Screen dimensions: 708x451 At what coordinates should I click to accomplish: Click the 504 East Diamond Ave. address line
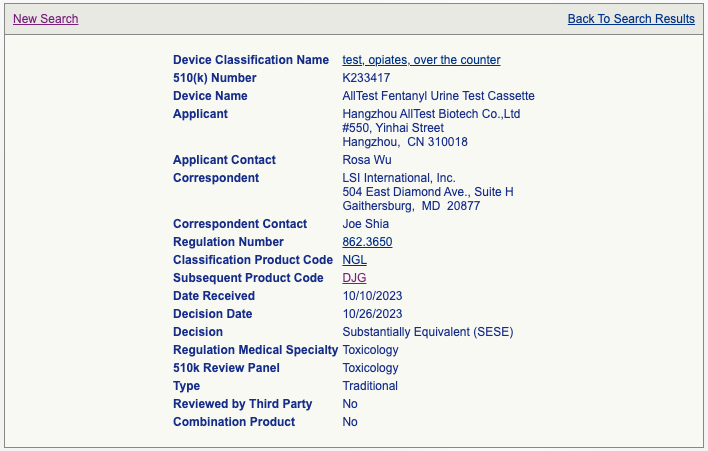pos(428,192)
